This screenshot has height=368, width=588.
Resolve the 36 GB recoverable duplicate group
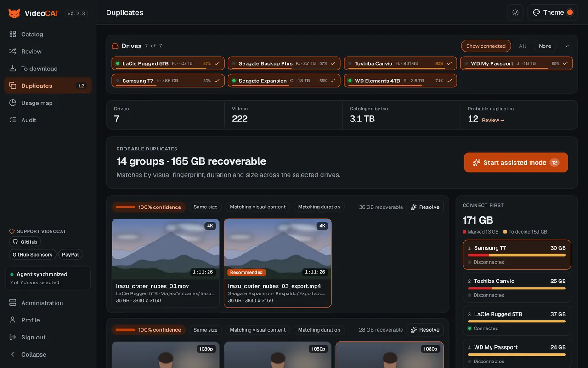425,207
